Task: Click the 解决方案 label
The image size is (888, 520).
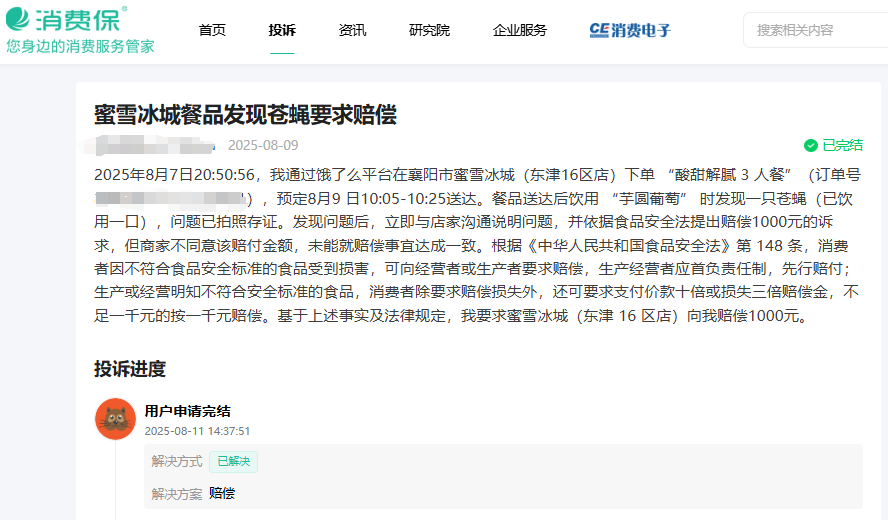Action: pyautogui.click(x=177, y=494)
